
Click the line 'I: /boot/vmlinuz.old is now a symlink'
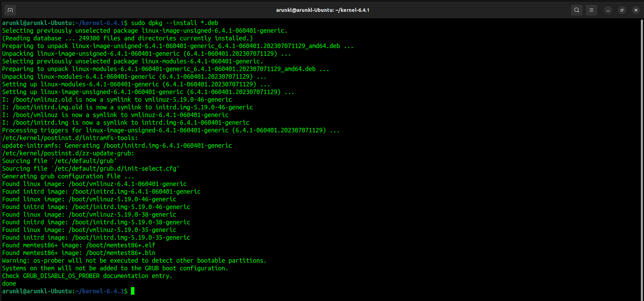tap(117, 100)
